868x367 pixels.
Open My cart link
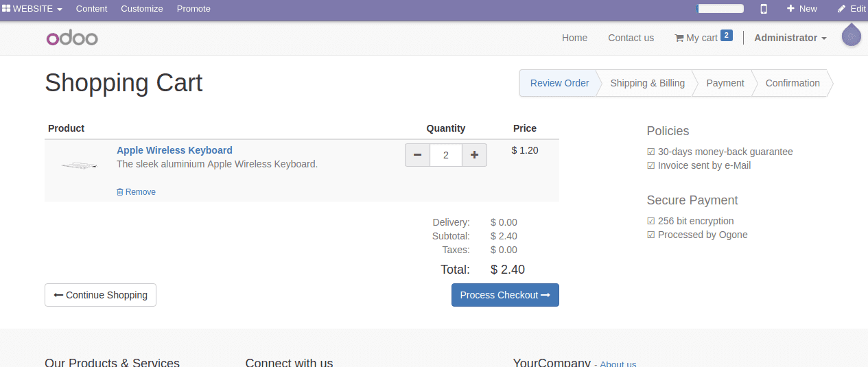(696, 38)
